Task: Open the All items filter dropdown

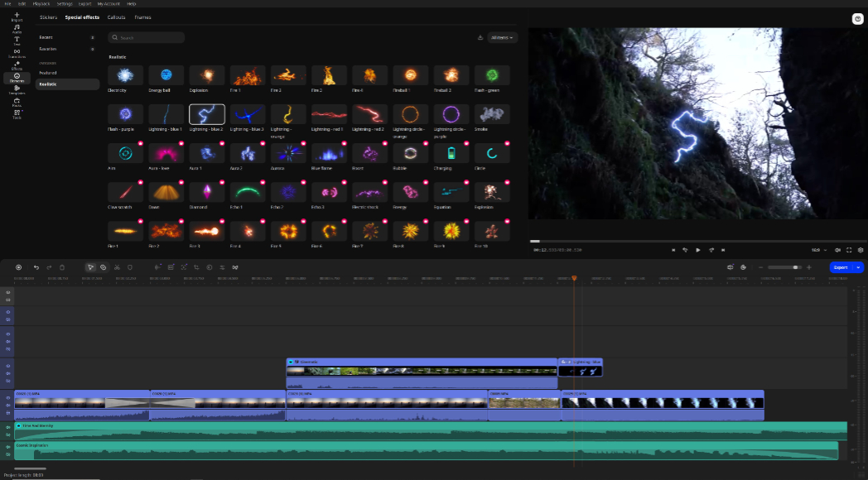Action: [503, 37]
